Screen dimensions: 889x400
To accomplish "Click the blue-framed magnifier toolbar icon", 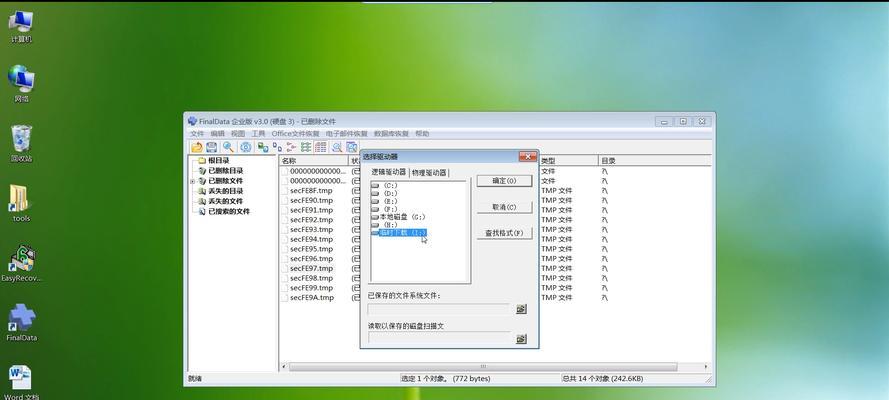I will click(352, 147).
